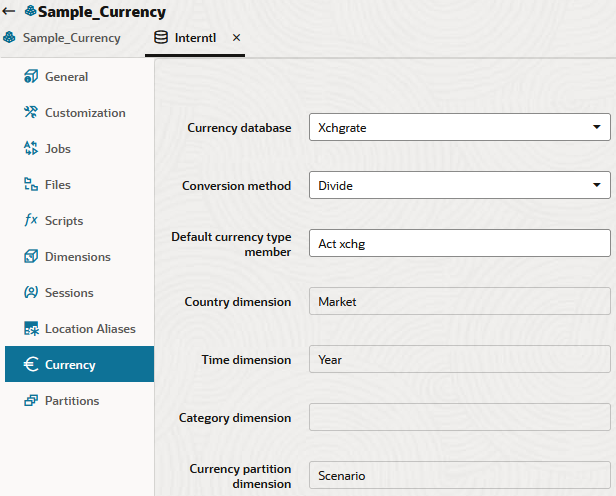Click the Country dimension Market field
Image resolution: width=616 pixels, height=496 pixels.
coord(460,301)
